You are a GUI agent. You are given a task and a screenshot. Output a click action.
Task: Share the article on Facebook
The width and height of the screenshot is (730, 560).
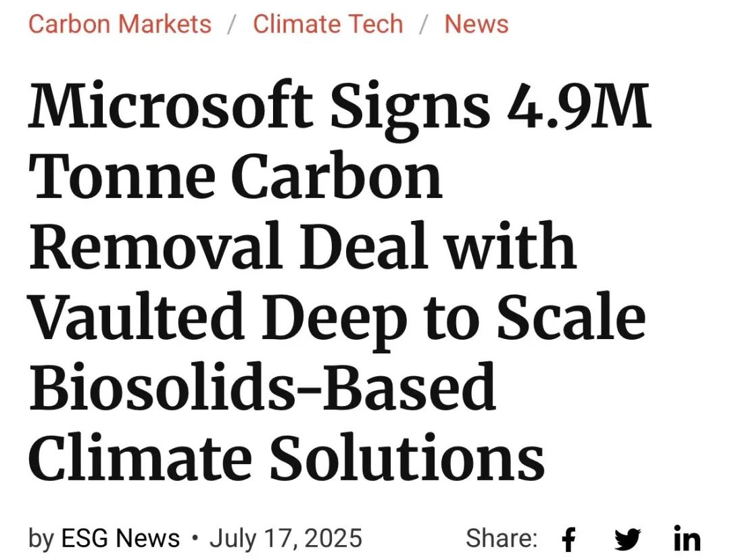[x=568, y=539]
